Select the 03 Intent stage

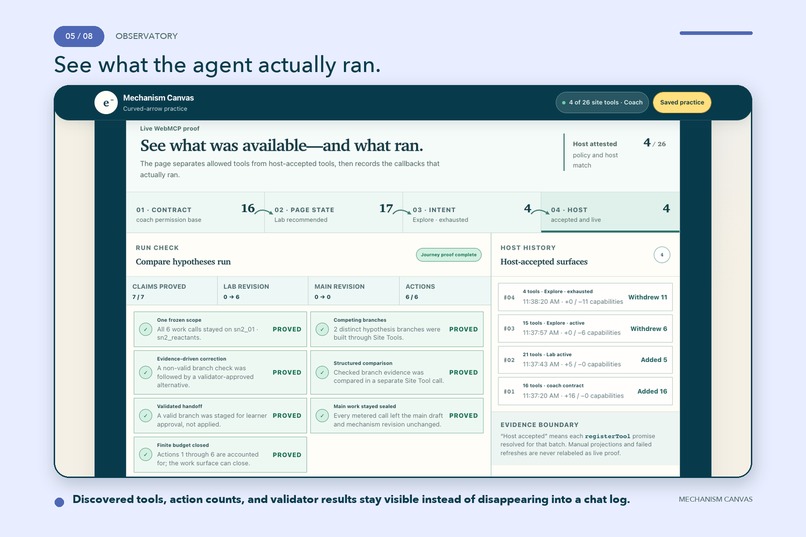click(472, 212)
